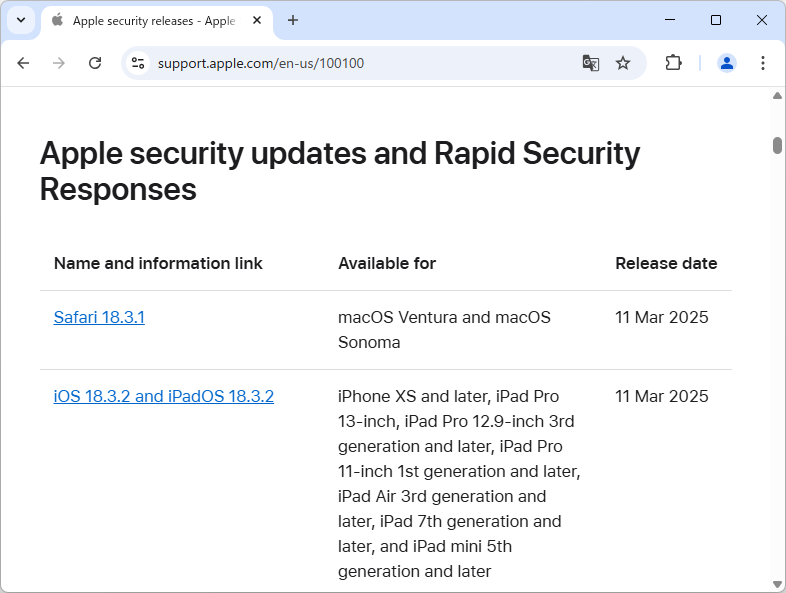This screenshot has width=786, height=593.
Task: Click the Available for column header
Action: (x=387, y=264)
